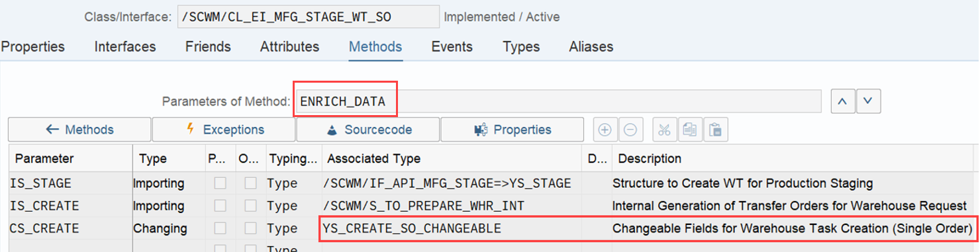Switch to the Interfaces tab
980x252 pixels.
tap(125, 47)
